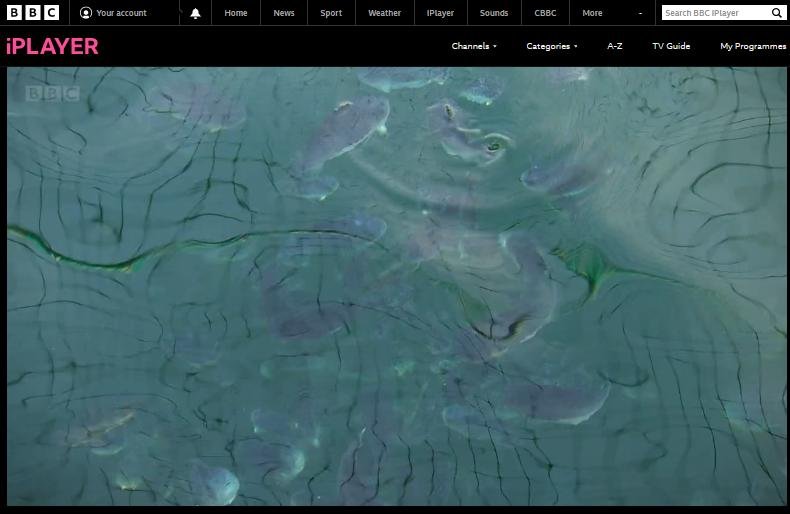790x514 pixels.
Task: Open the notifications bell
Action: point(195,13)
